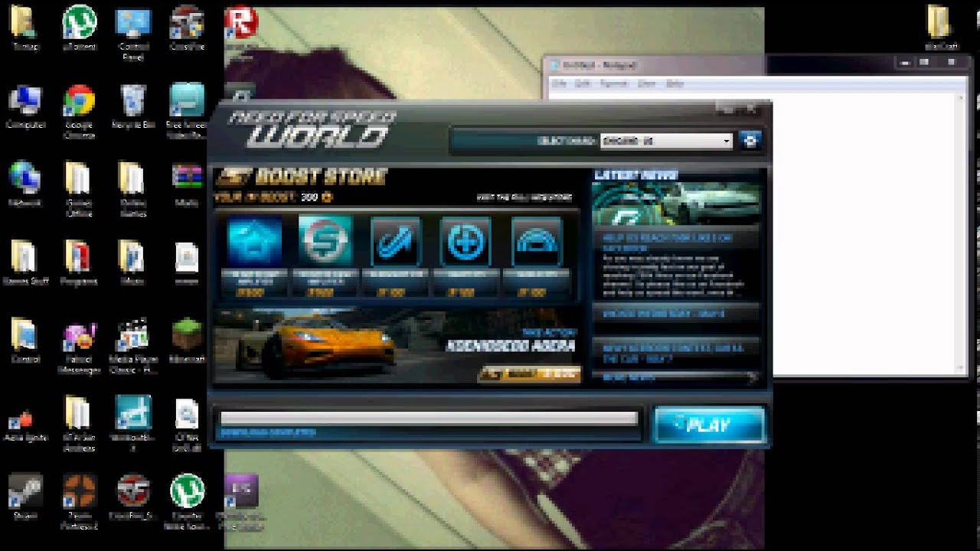Open the View menu in Notepad
The image size is (980, 551).
pyautogui.click(x=646, y=83)
